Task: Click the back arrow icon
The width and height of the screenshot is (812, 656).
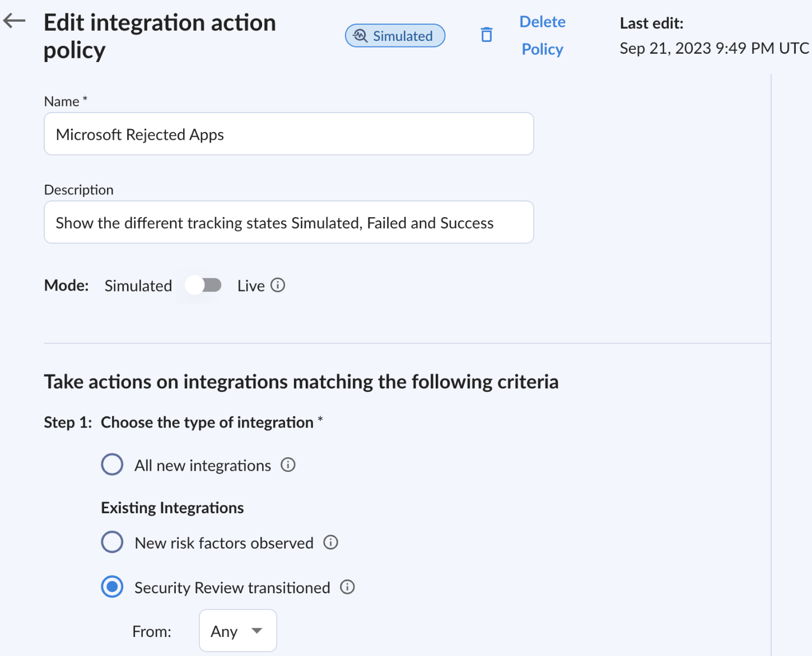Action: pos(15,21)
